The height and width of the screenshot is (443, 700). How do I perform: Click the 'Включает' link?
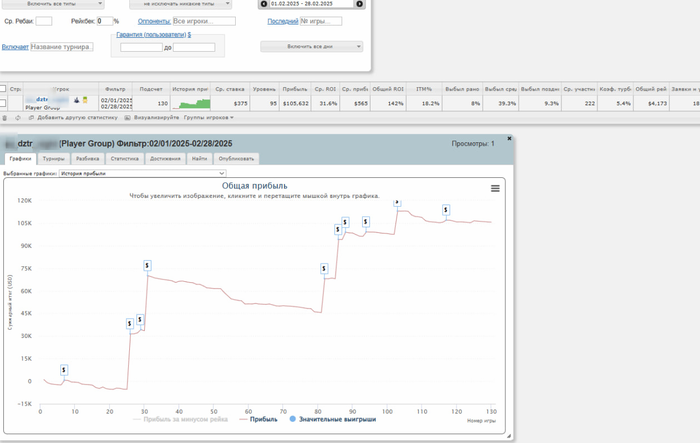pos(15,47)
